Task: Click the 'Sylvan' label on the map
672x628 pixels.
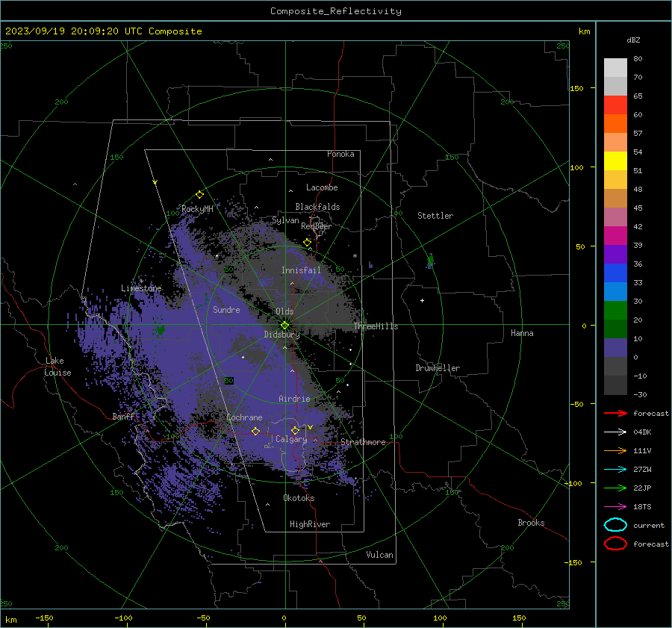Action: point(285,220)
